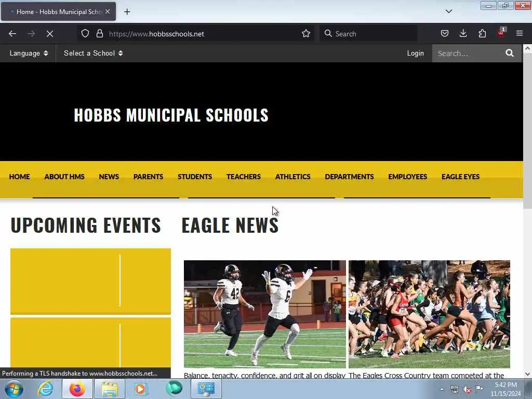This screenshot has width=532, height=399.
Task: Open the HOME menu item
Action: tap(19, 177)
